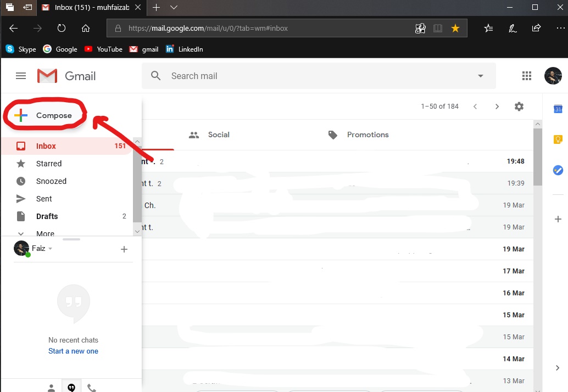Open the main menu hamburger
568x392 pixels.
tap(20, 75)
